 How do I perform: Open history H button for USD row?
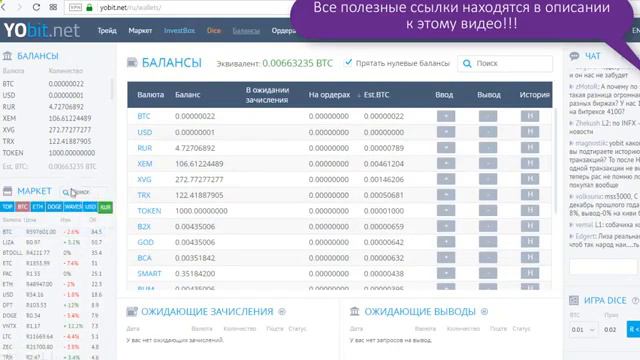[x=530, y=132]
